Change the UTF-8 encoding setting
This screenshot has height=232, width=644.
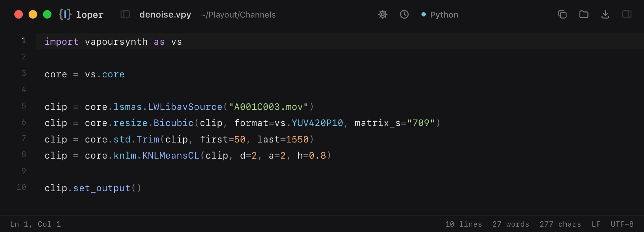point(622,224)
